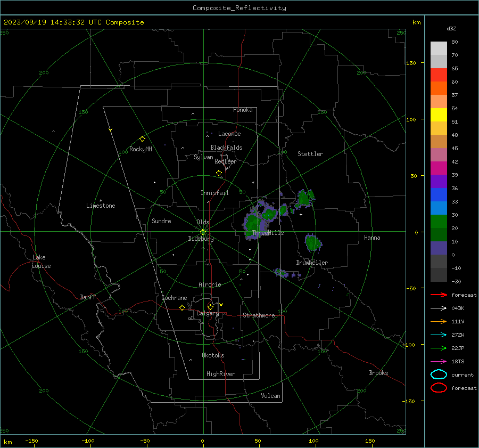Select the 39 dBZ magenta swatch
Screen dimensions: 479x448
pyautogui.click(x=439, y=168)
